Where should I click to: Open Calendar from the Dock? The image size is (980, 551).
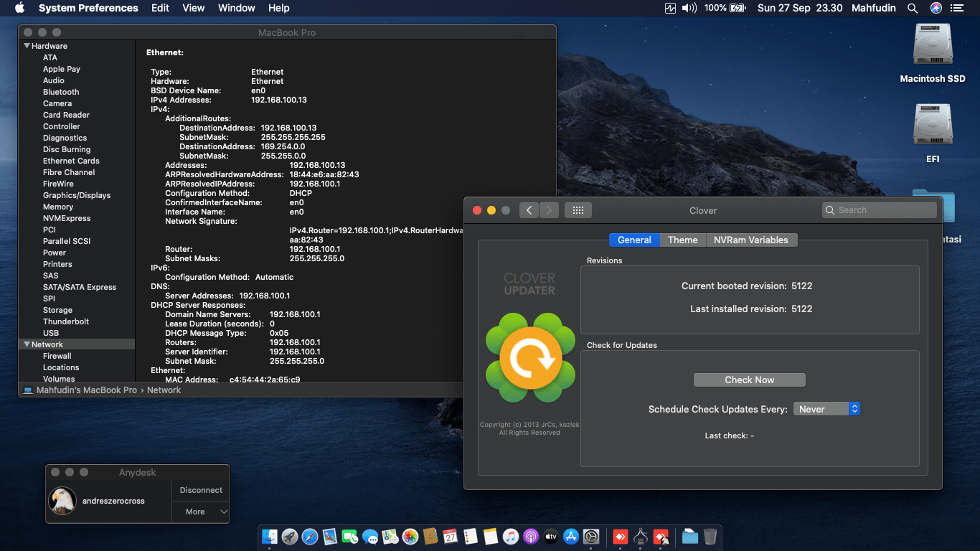(x=451, y=537)
